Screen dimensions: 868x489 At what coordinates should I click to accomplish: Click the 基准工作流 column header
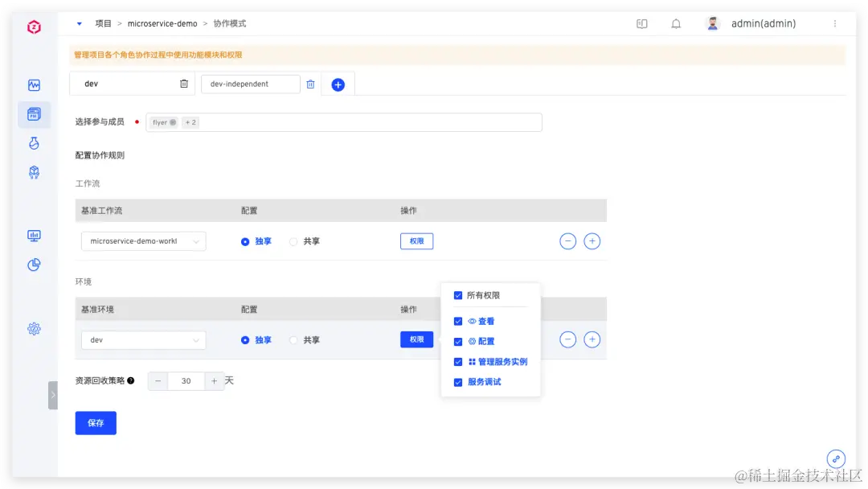(x=102, y=211)
